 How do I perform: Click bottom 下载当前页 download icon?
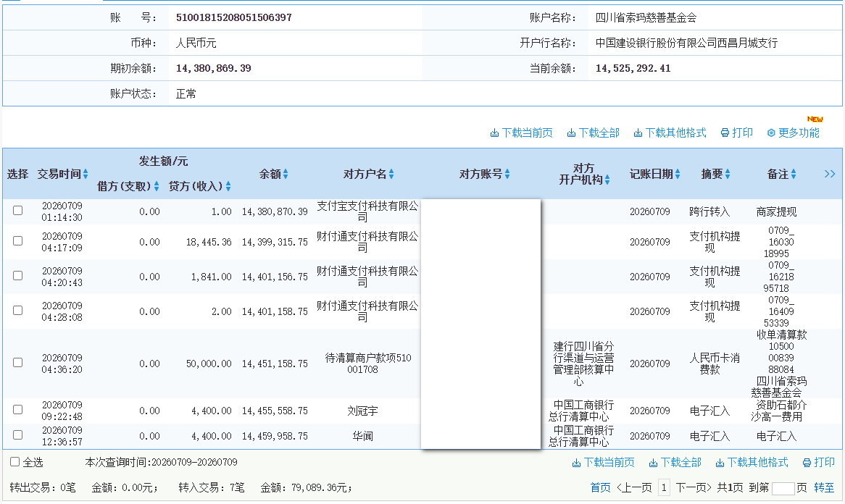[x=576, y=463]
